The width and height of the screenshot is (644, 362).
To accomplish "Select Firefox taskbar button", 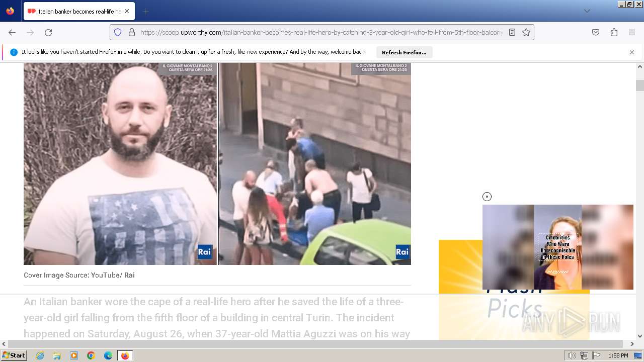I will coord(125,355).
